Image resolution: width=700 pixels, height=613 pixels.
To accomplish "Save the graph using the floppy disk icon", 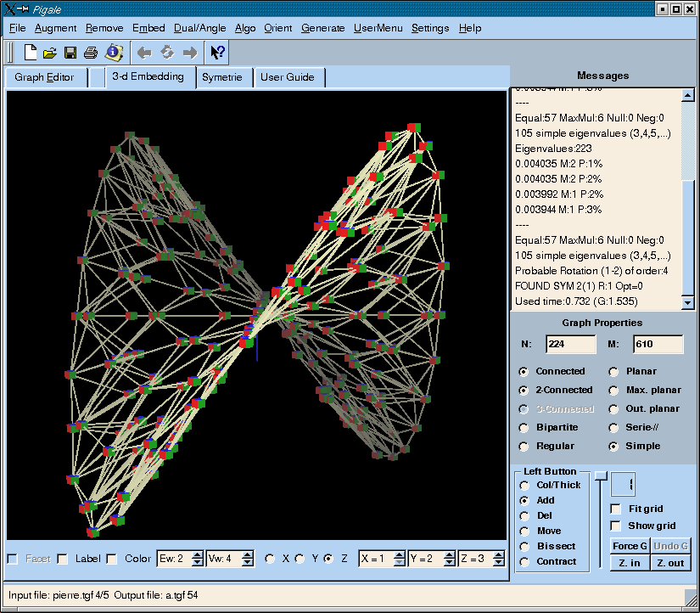I will coord(70,53).
